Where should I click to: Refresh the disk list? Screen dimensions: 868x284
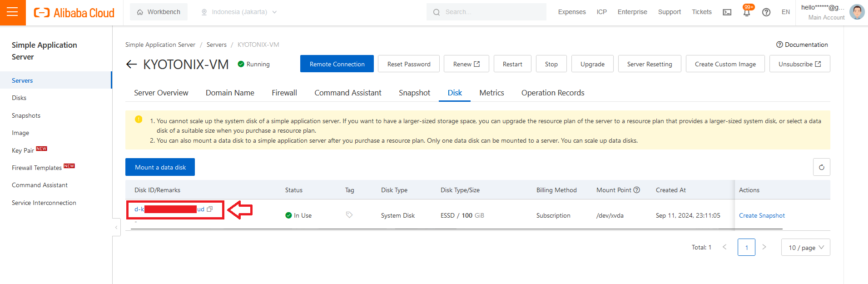(x=821, y=167)
